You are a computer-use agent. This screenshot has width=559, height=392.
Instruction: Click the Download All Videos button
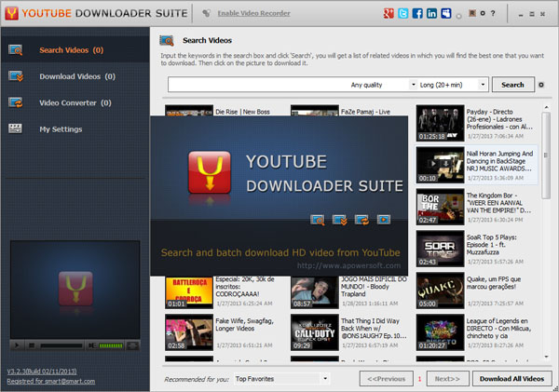click(x=511, y=379)
